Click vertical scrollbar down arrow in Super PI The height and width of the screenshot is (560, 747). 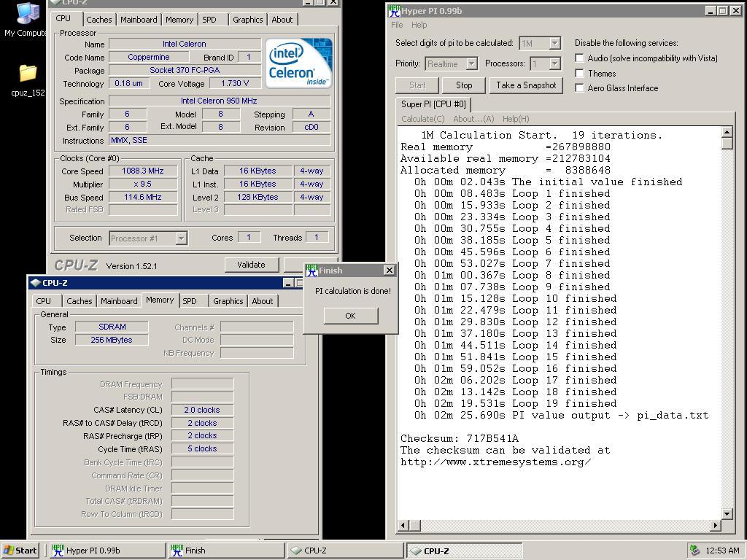[x=727, y=513]
